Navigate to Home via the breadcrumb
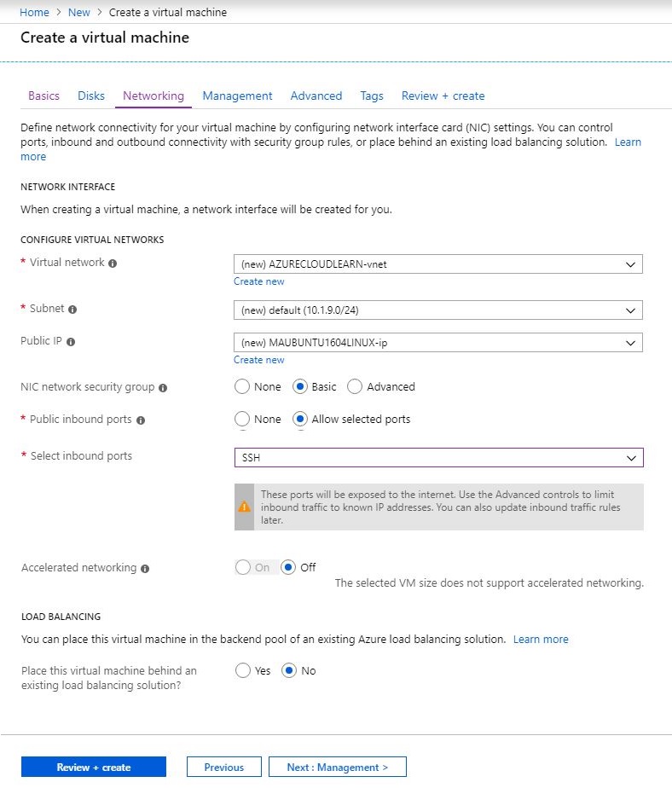This screenshot has width=672, height=788. pos(34,12)
